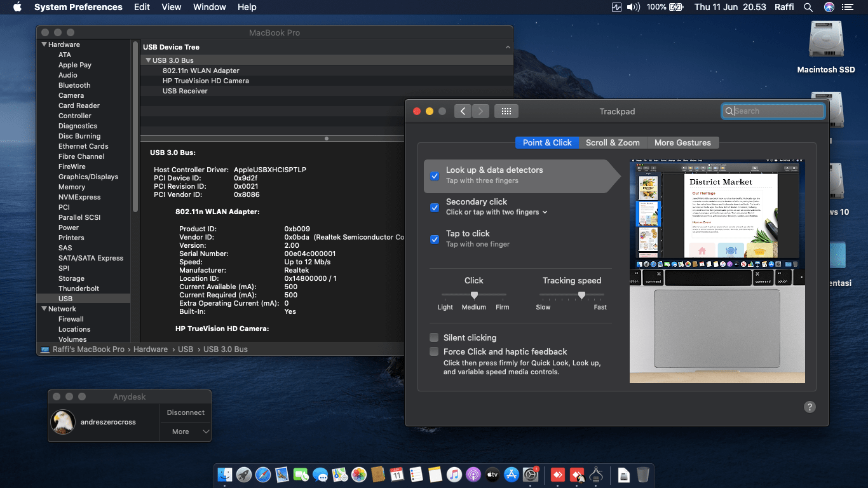Viewport: 868px width, 488px height.
Task: Collapse Hardware section in sidebar
Action: 44,44
